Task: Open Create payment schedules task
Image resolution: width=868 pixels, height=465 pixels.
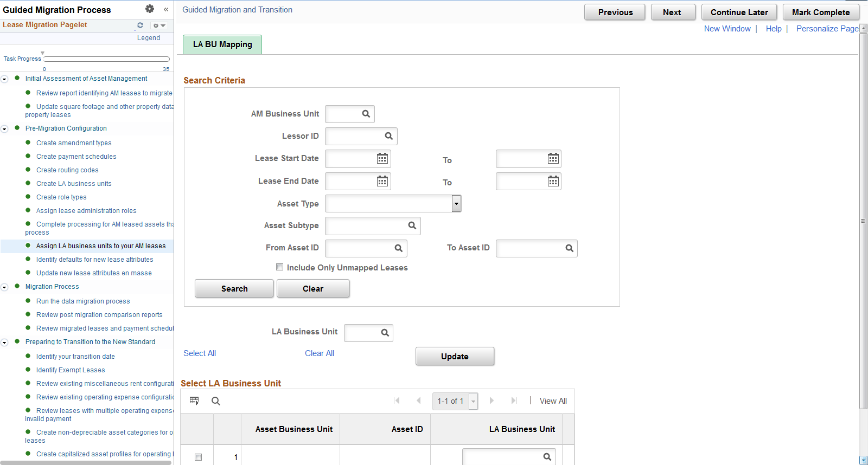Action: pos(76,157)
